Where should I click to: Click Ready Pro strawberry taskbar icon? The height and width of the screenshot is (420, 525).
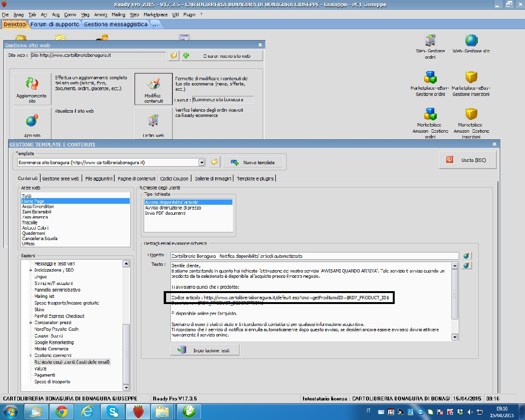(138, 411)
